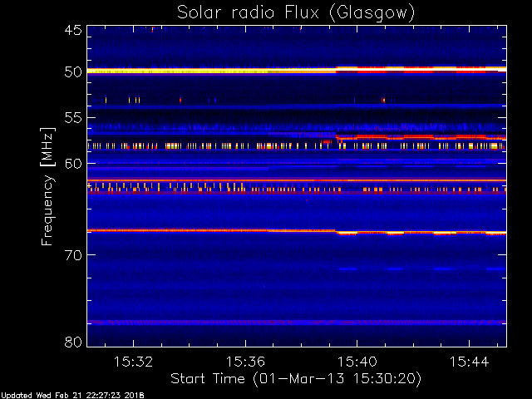This screenshot has width=532, height=399.
Task: Click the bright yellow 50 MHz emission band
Action: (x=297, y=71)
